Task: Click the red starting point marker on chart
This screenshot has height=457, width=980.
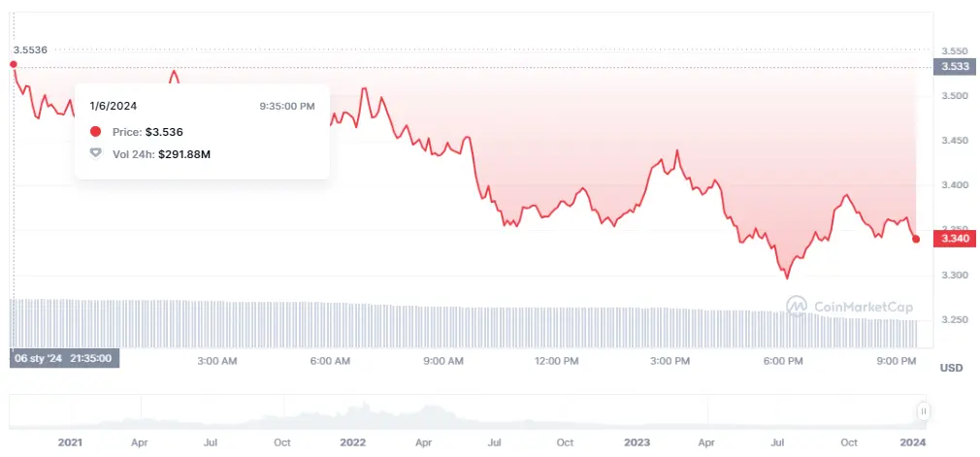Action: 13,64
